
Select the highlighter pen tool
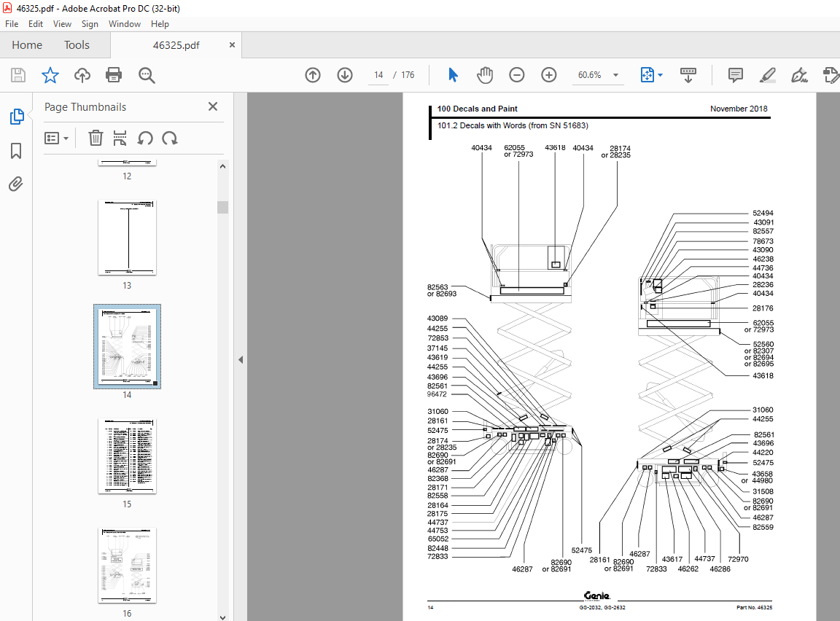[768, 75]
